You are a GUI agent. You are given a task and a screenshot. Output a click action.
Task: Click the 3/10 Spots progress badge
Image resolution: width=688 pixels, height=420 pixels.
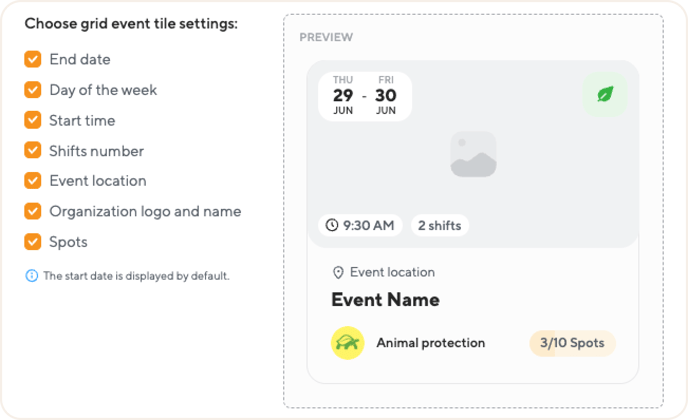point(573,343)
